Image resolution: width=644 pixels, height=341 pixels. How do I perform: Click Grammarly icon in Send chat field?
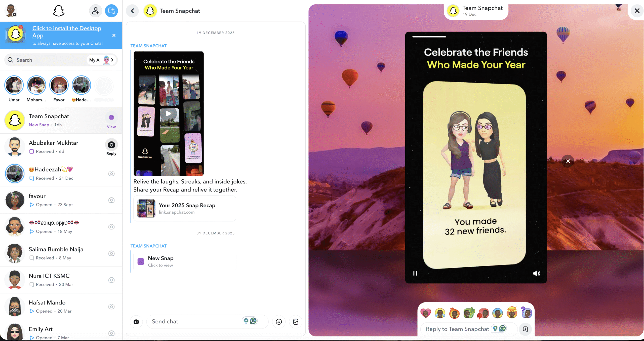253,321
